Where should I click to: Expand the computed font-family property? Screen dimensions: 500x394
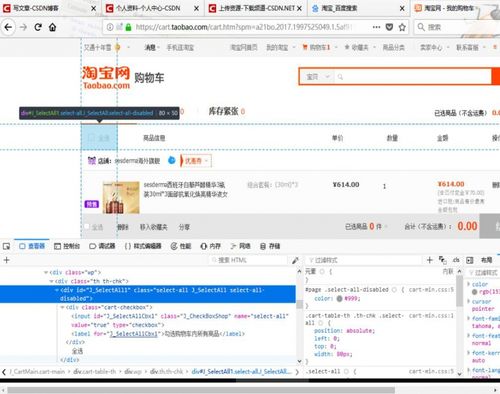pyautogui.click(x=468, y=318)
